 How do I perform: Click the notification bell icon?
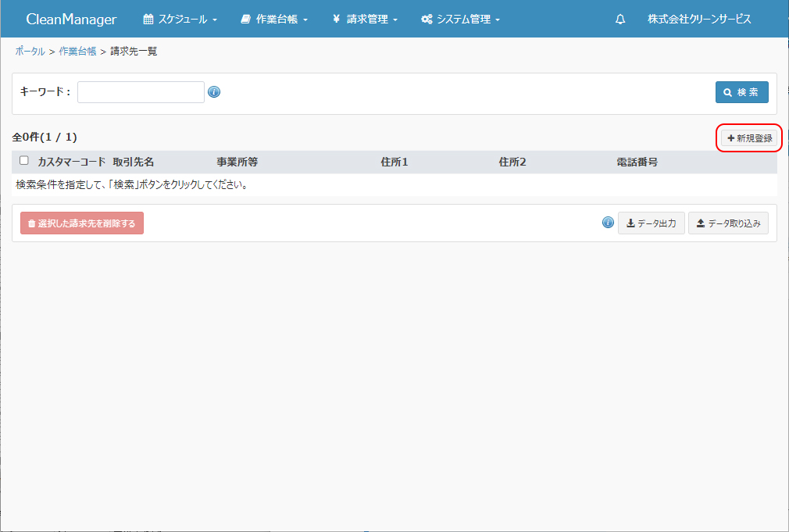pos(620,20)
